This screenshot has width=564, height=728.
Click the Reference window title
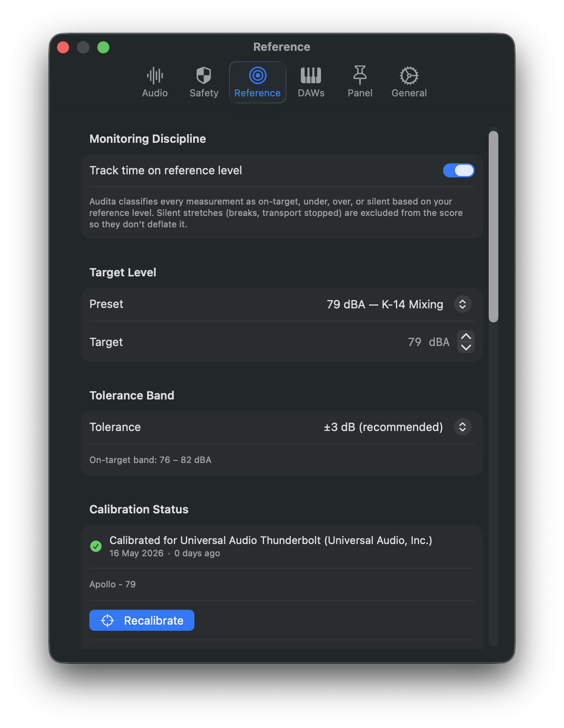coord(282,47)
